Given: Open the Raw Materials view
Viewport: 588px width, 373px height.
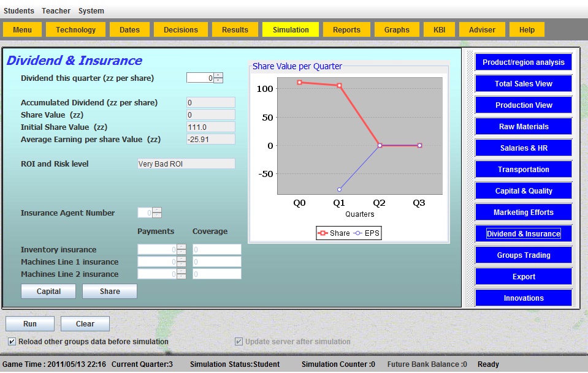Looking at the screenshot, I should (523, 127).
